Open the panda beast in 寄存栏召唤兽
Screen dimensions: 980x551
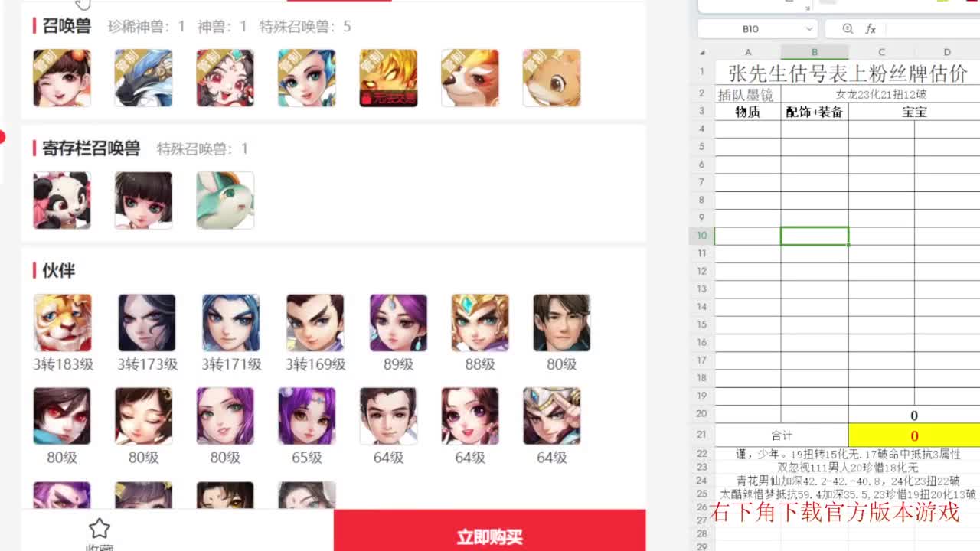(62, 201)
